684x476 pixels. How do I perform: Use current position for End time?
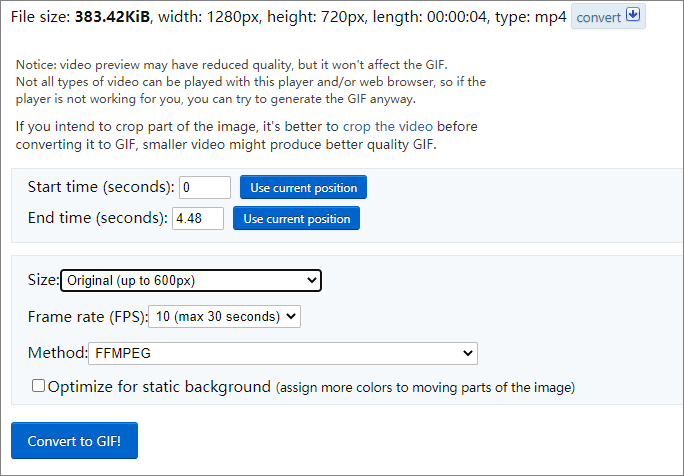pos(296,218)
